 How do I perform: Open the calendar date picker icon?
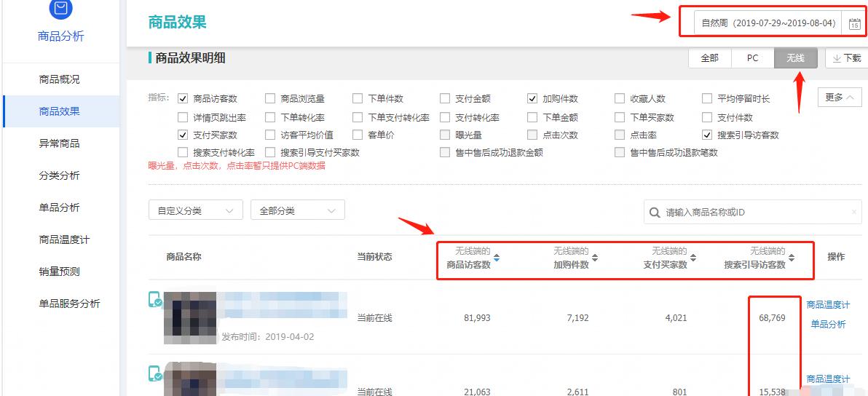[x=854, y=23]
